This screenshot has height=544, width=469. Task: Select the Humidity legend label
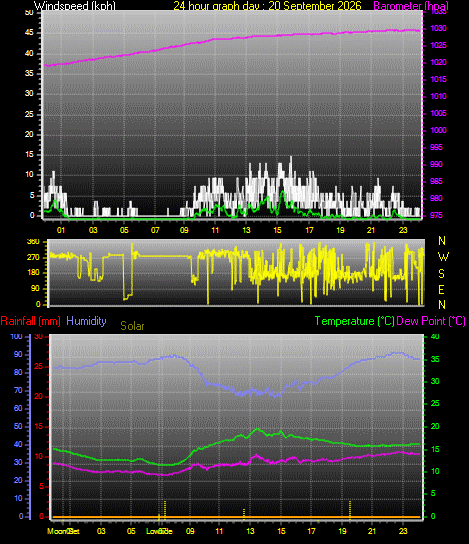point(86,321)
